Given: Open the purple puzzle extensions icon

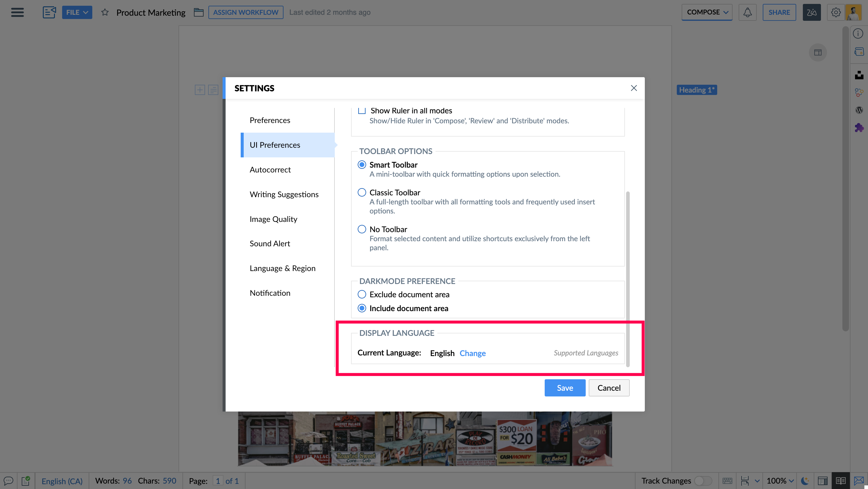Looking at the screenshot, I should [x=859, y=128].
